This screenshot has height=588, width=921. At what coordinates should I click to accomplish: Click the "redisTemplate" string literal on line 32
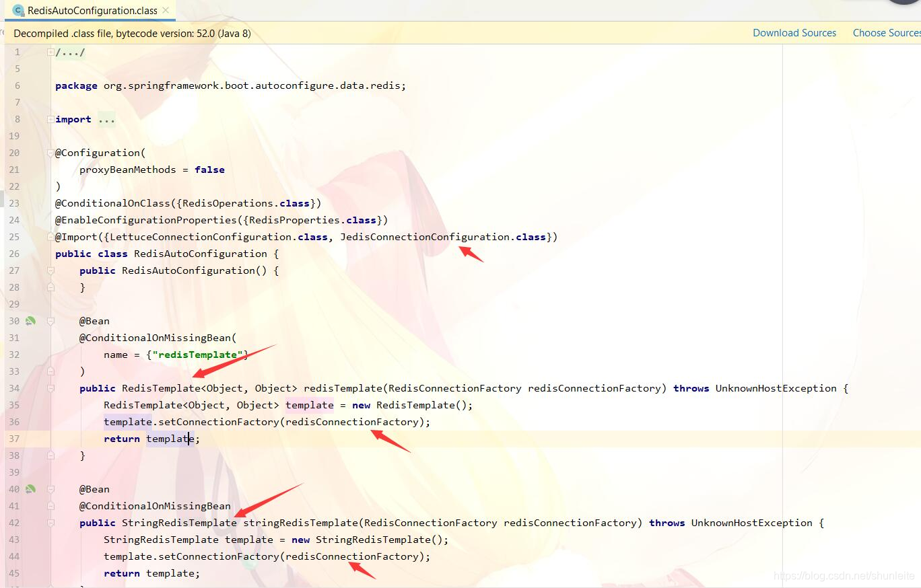[198, 355]
